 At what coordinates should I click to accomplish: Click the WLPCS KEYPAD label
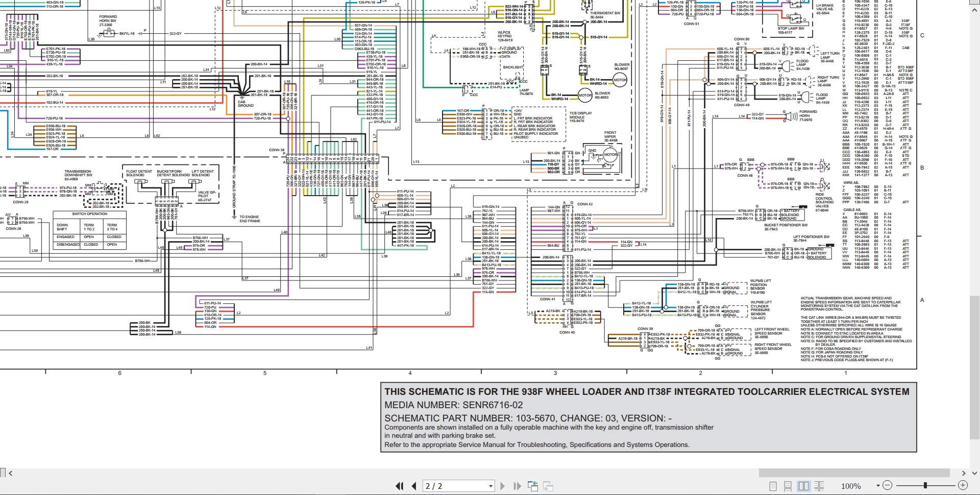[505, 36]
